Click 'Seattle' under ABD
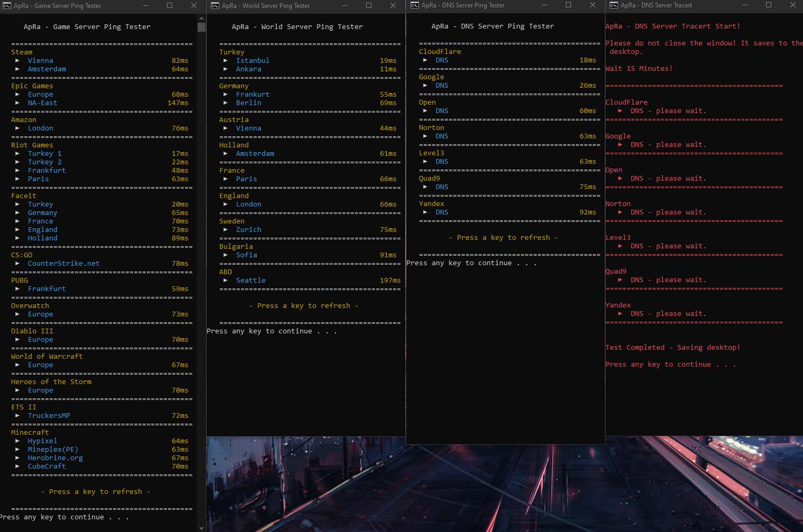This screenshot has height=532, width=803. [251, 281]
